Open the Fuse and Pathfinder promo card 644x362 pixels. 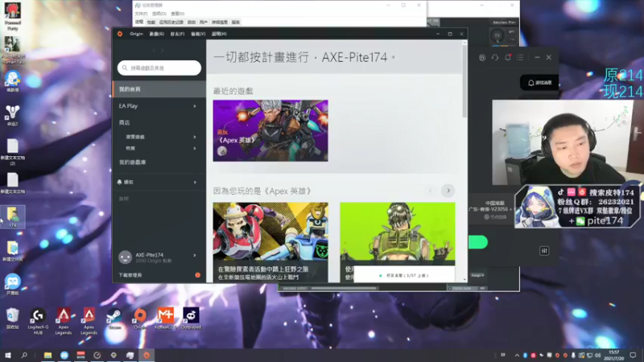click(270, 242)
